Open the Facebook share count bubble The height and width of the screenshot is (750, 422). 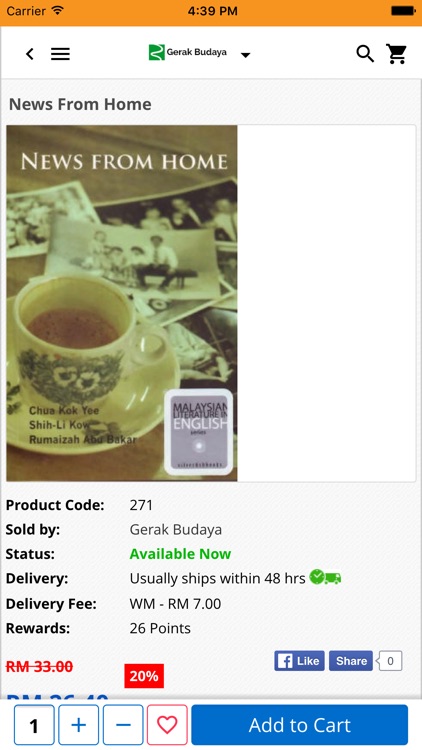[x=389, y=661]
